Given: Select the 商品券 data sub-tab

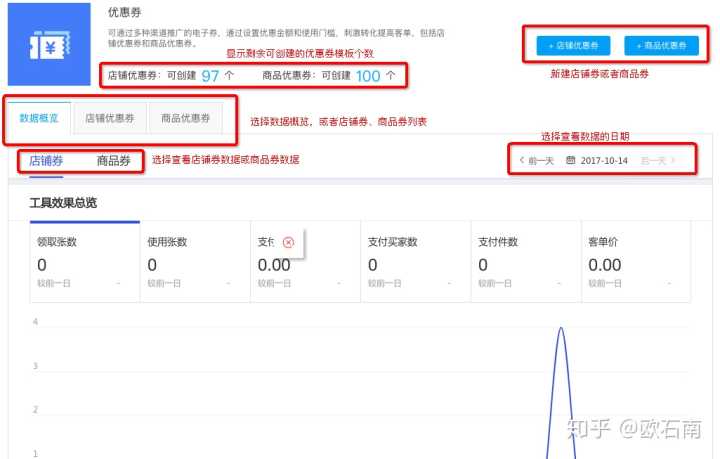Looking at the screenshot, I should click(x=113, y=160).
